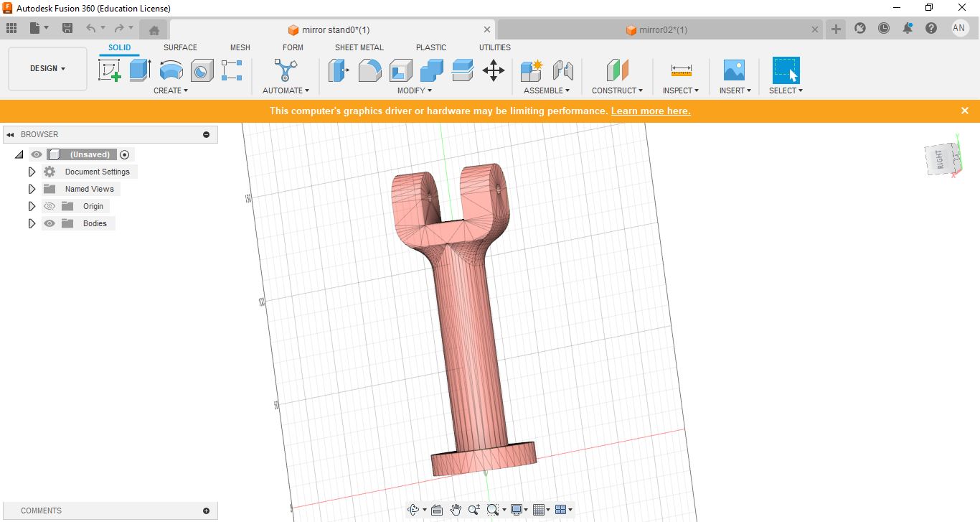The image size is (980, 522).
Task: Open the ASSEMBLE dropdown menu
Action: pyautogui.click(x=547, y=90)
